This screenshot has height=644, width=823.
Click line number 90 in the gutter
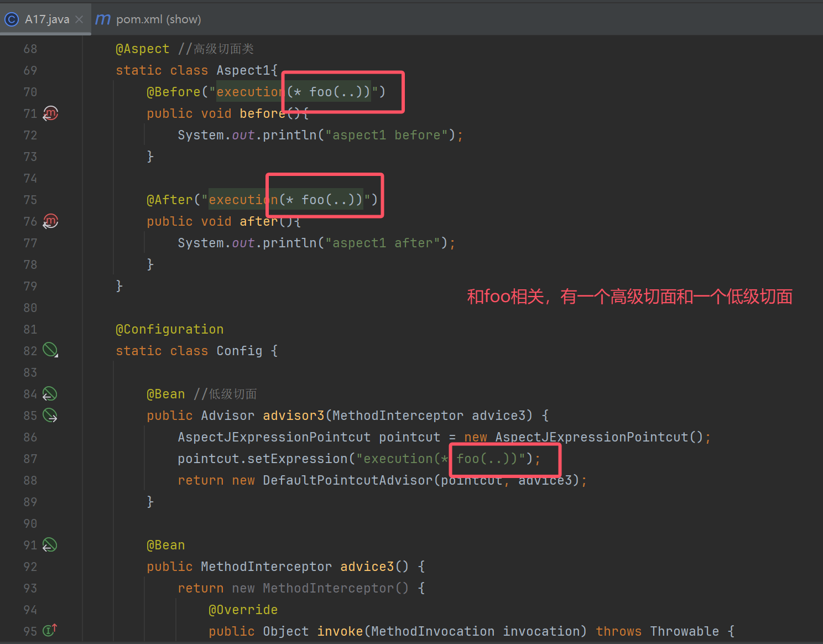tap(30, 523)
